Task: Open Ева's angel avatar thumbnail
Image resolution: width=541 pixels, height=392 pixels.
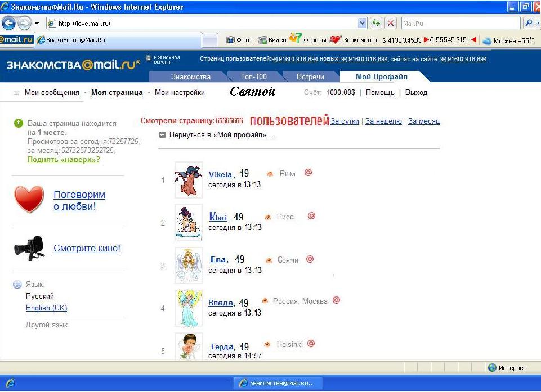Action: 189,265
